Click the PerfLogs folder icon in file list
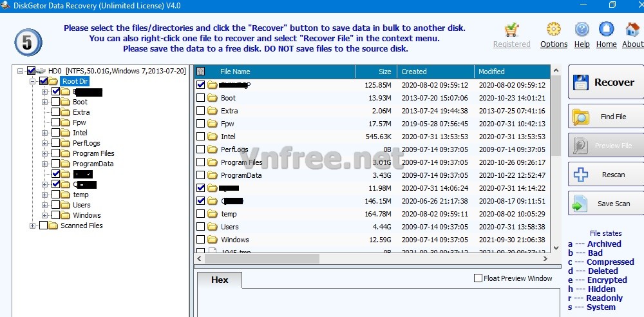Viewport: 644px width, 317px height. pyautogui.click(x=213, y=149)
